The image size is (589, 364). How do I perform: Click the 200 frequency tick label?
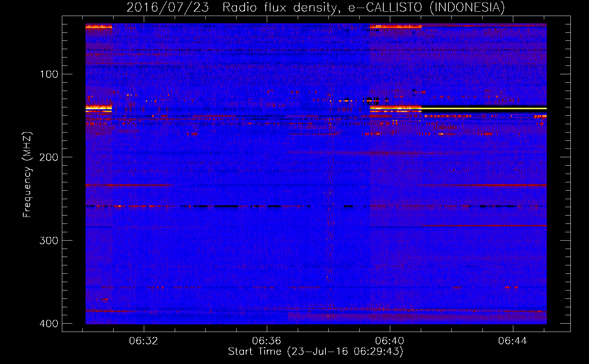coord(49,157)
